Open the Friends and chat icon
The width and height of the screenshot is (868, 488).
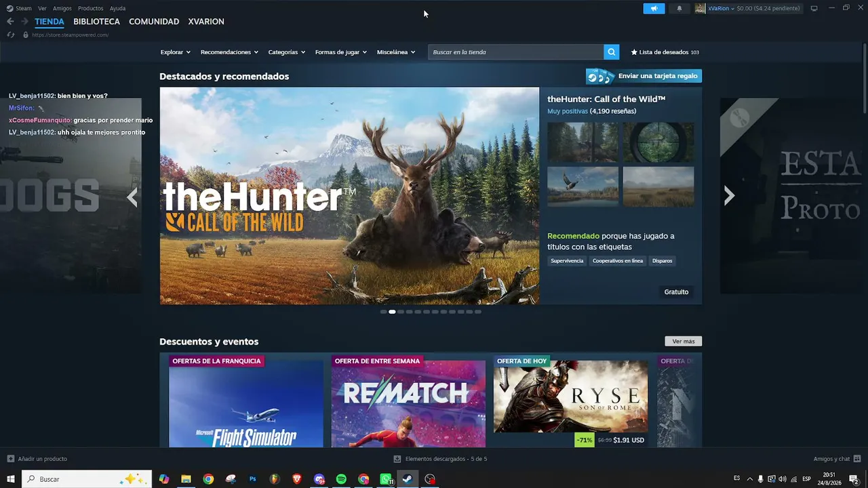(857, 459)
